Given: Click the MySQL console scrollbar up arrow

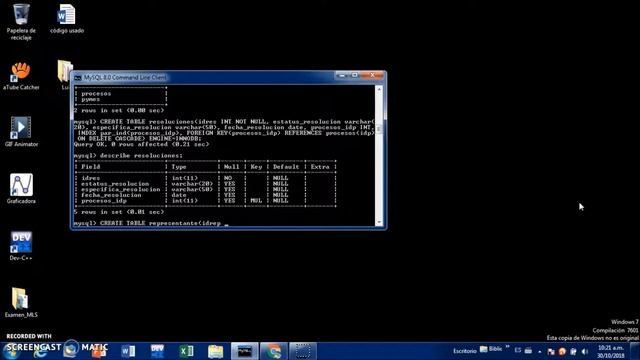Looking at the screenshot, I should click(379, 89).
